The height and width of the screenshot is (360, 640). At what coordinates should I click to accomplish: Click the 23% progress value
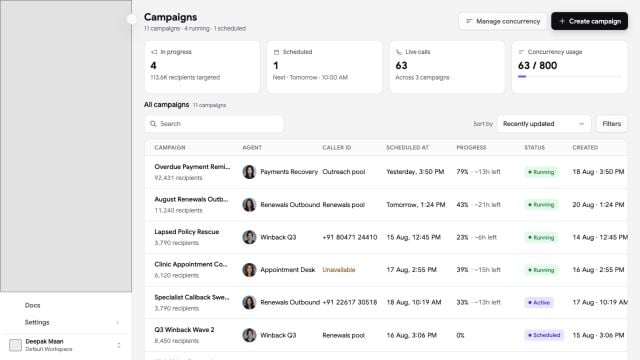(462, 237)
